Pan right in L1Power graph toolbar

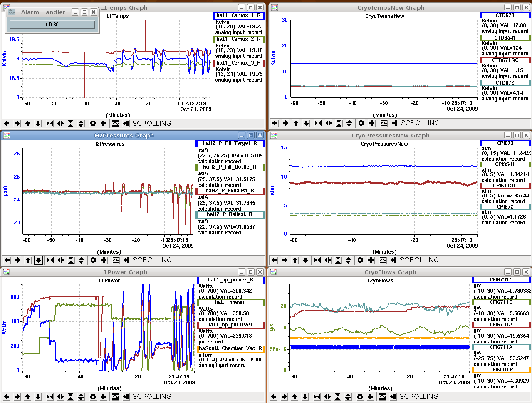17,397
